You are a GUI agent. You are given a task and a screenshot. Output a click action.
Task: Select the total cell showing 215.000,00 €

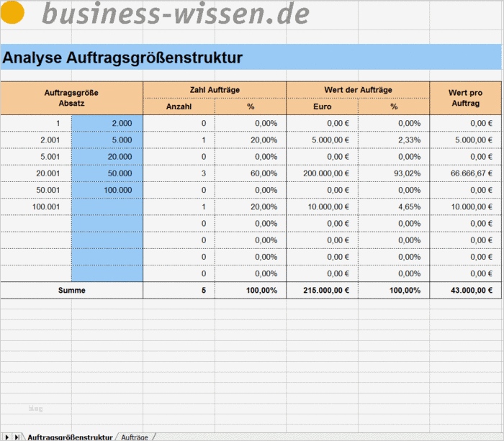[x=322, y=291]
